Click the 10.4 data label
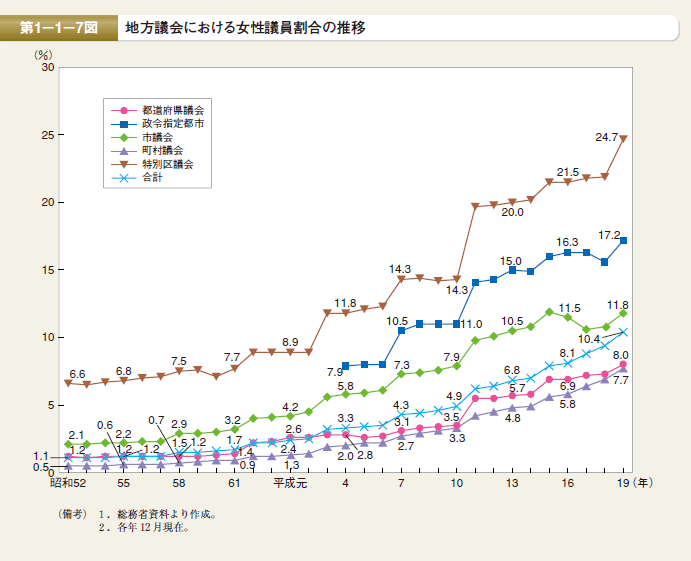The image size is (691, 561). [589, 339]
